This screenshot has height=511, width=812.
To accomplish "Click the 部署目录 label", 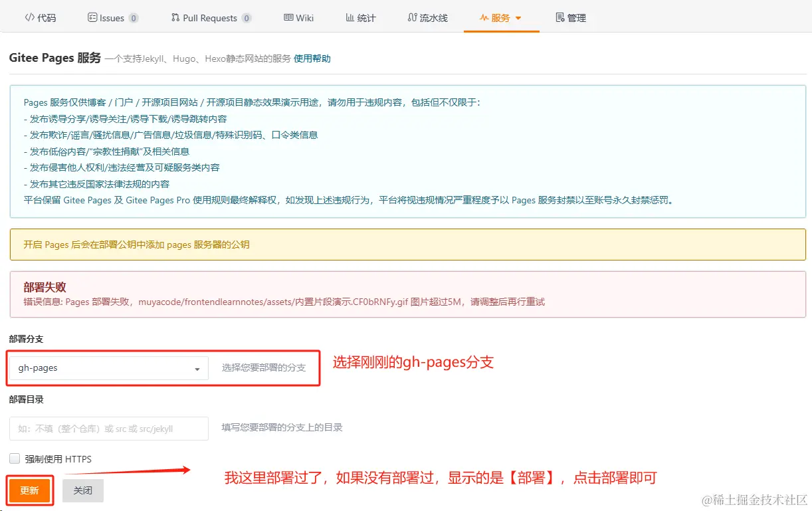I will (x=27, y=399).
